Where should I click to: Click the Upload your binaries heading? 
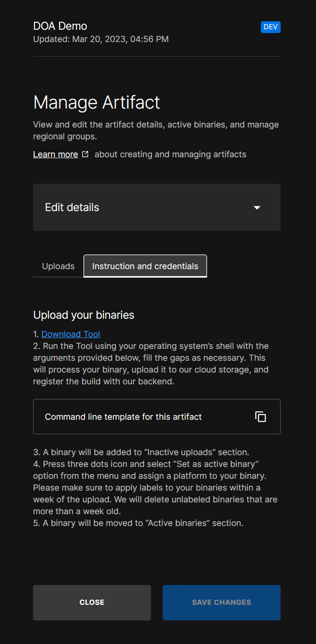click(83, 315)
